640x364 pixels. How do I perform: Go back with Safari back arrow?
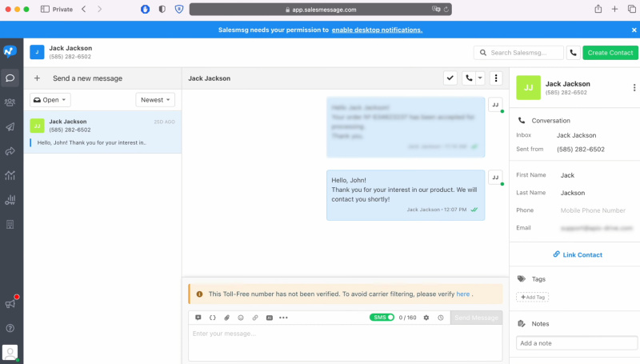coord(84,9)
